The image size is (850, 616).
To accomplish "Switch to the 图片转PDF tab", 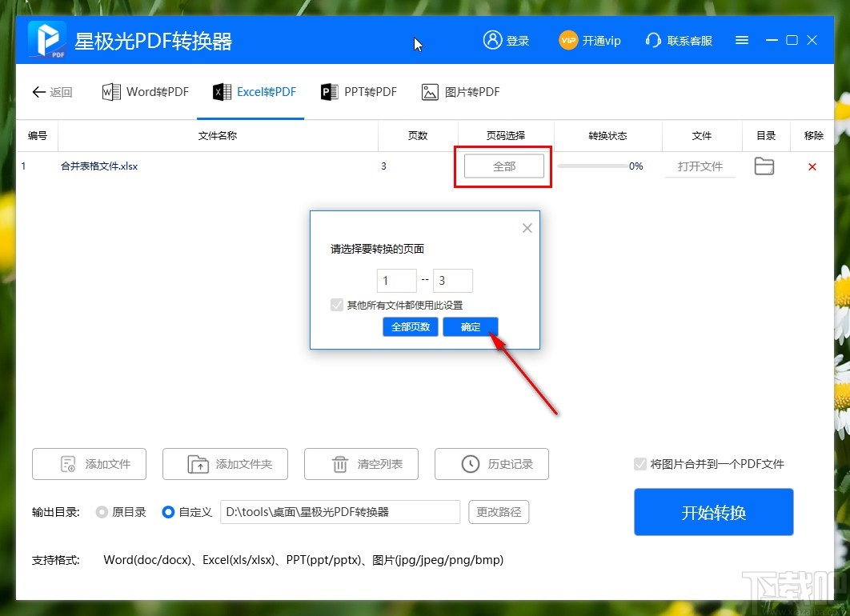I will 459,91.
